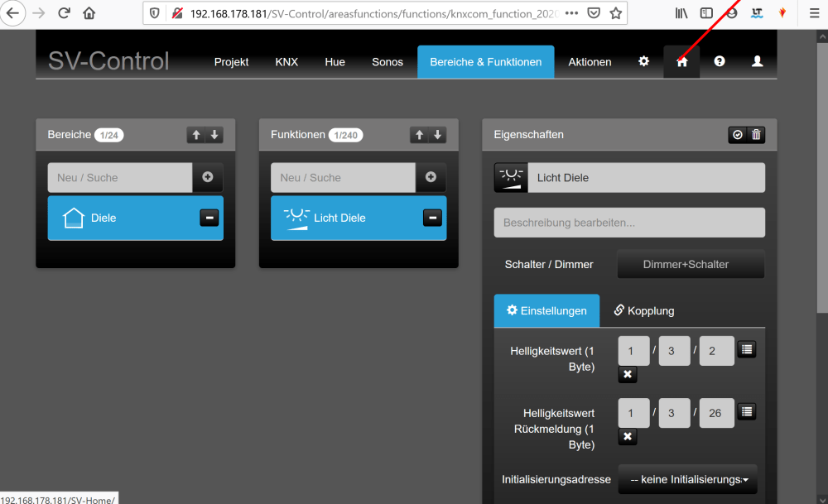The image size is (828, 504).
Task: Edit function name field Licht Diele
Action: click(646, 177)
